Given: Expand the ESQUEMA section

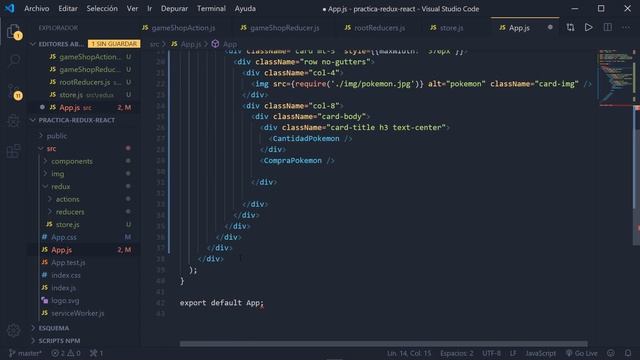Looking at the screenshot, I should [x=53, y=328].
